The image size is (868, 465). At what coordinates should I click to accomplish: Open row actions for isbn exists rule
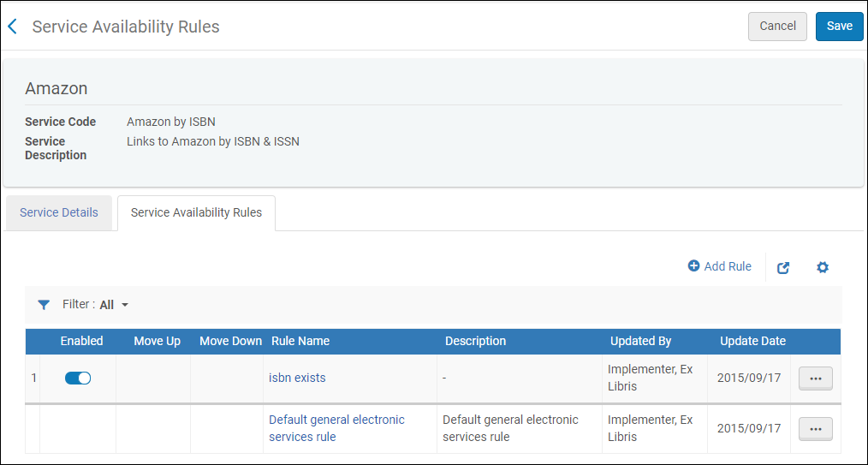pos(815,378)
